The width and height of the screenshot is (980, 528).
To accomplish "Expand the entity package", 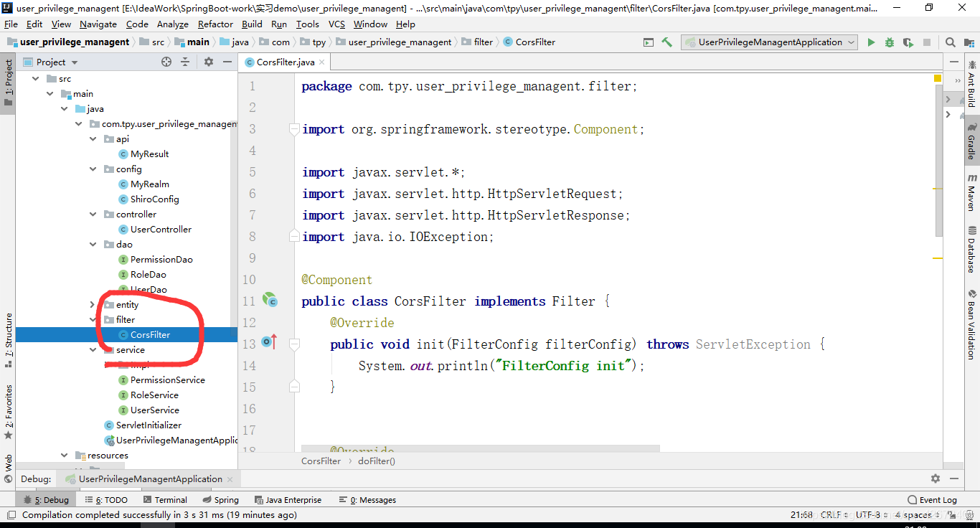I will pos(93,304).
